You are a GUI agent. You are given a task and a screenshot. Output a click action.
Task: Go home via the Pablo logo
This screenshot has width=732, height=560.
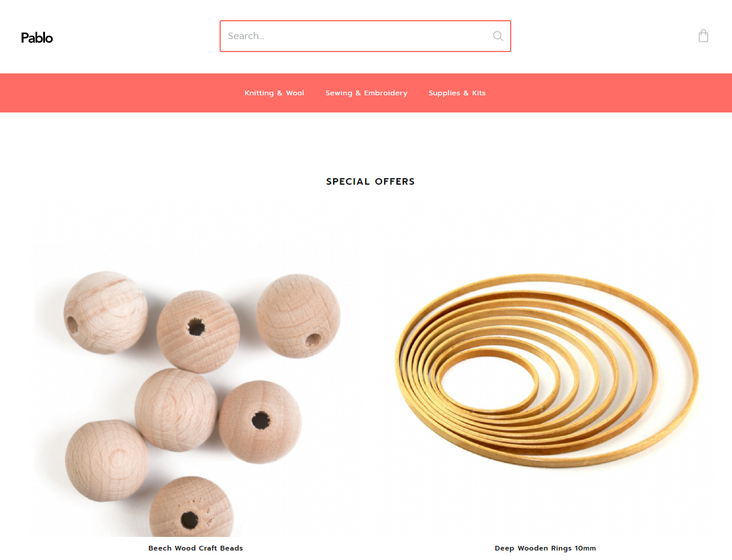37,37
